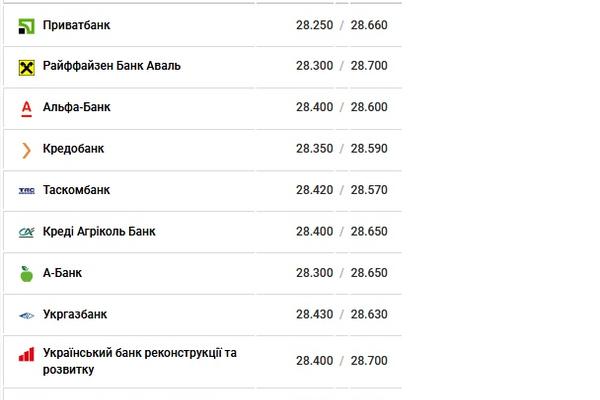The height and width of the screenshot is (400, 600).
Task: Click the Укргазбанк rate 28.430 / 28.630
Action: coord(341,314)
